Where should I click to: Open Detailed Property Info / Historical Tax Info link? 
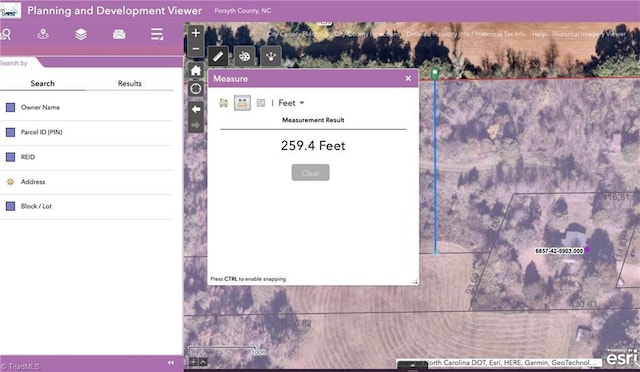pos(466,34)
